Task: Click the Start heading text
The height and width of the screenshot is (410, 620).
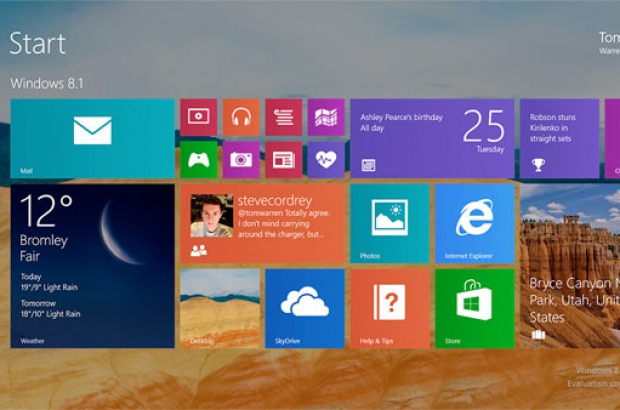Action: coord(38,43)
